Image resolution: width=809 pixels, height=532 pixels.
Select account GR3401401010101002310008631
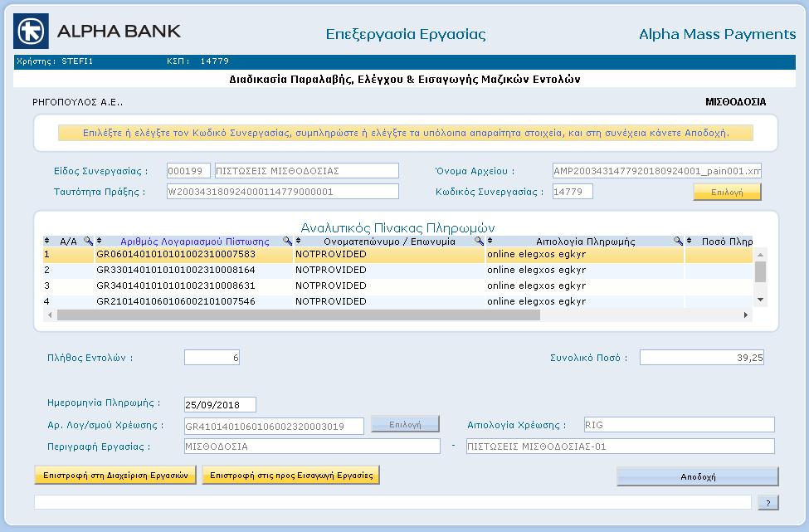(x=175, y=286)
